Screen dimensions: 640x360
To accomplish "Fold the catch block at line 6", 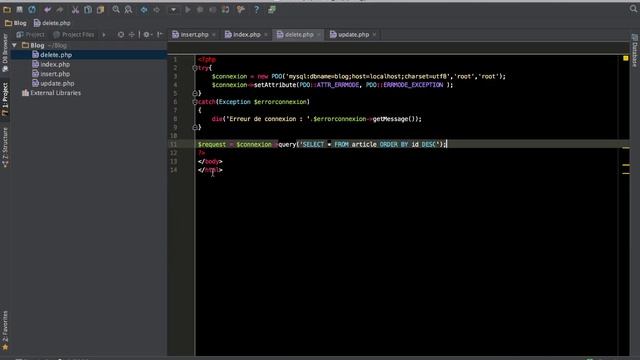I will click(195, 102).
